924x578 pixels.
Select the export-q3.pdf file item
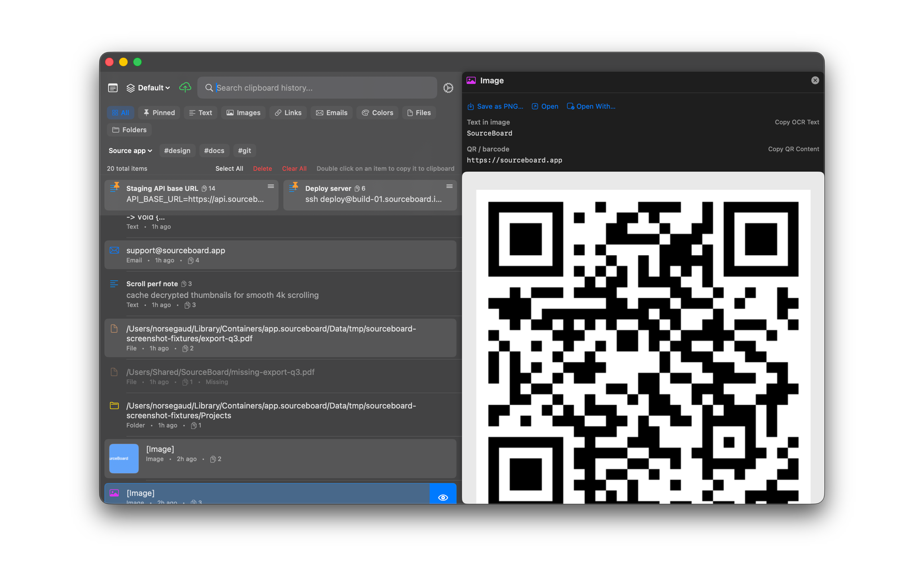[280, 338]
